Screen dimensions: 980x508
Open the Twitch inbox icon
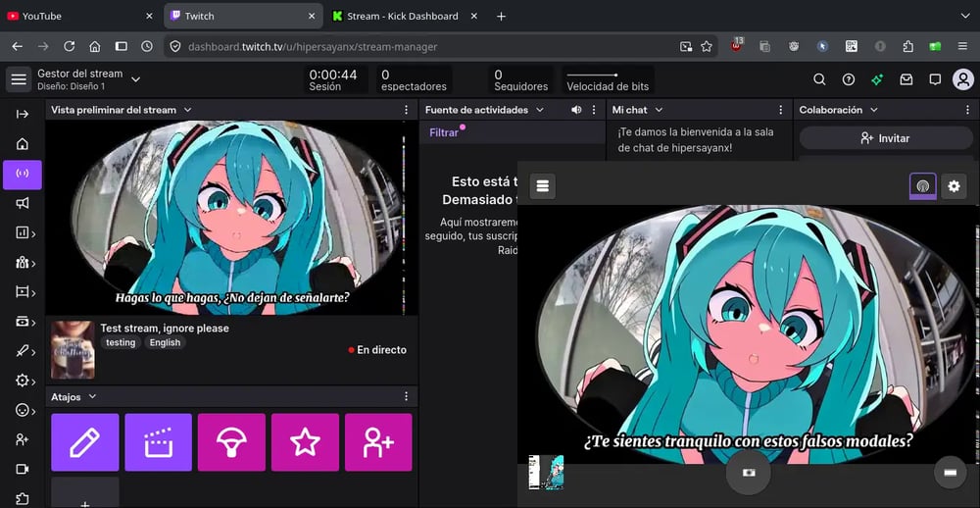[x=906, y=79]
